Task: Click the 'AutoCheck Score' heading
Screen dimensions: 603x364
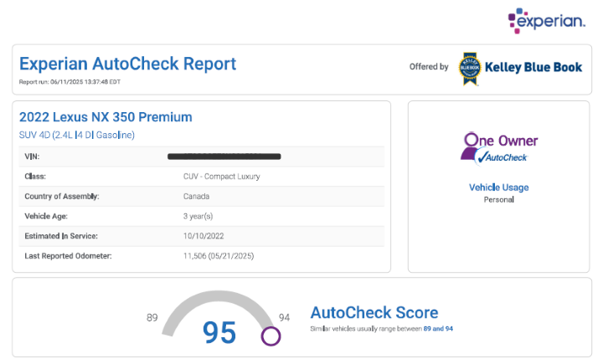Action: pos(374,312)
